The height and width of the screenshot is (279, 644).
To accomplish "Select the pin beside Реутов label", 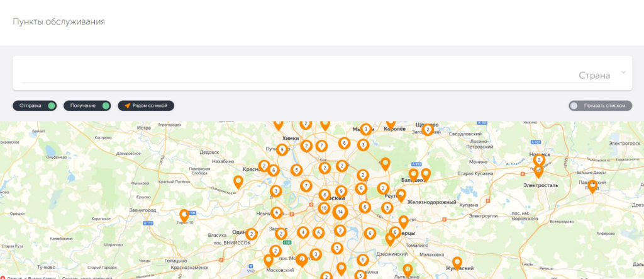I will (x=401, y=195).
